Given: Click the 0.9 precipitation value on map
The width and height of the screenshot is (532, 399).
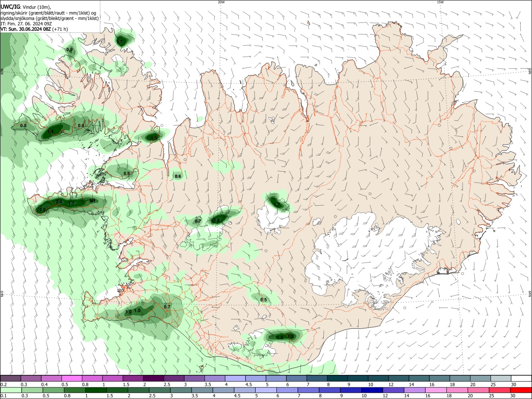Looking at the screenshot, I should coord(69,50).
